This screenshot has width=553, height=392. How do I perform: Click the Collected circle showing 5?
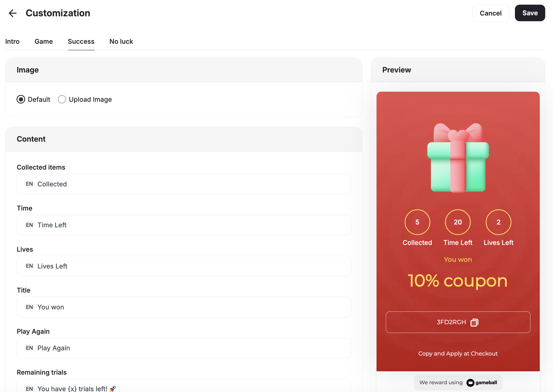click(417, 222)
